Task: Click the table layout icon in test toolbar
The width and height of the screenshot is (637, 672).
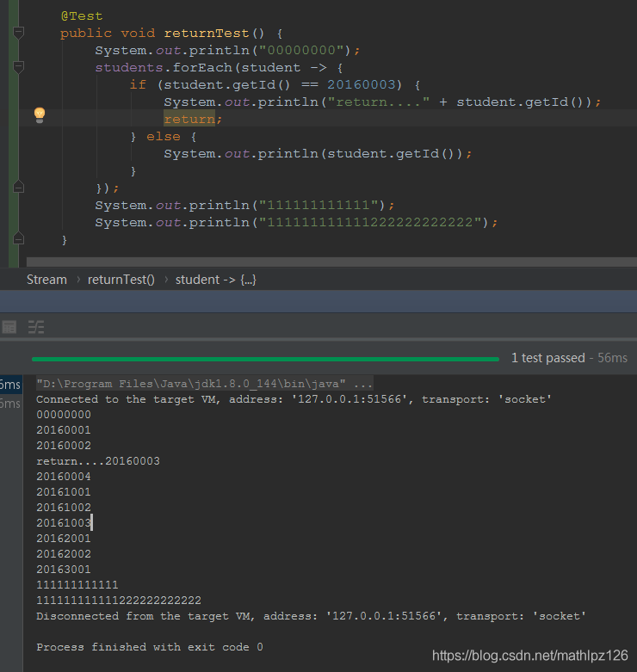Action: (x=9, y=327)
